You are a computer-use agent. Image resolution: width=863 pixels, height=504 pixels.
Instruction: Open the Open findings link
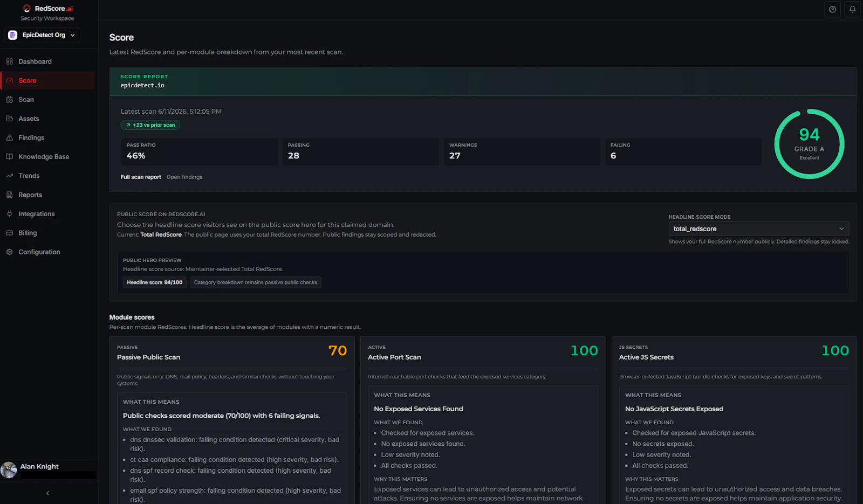pos(184,177)
